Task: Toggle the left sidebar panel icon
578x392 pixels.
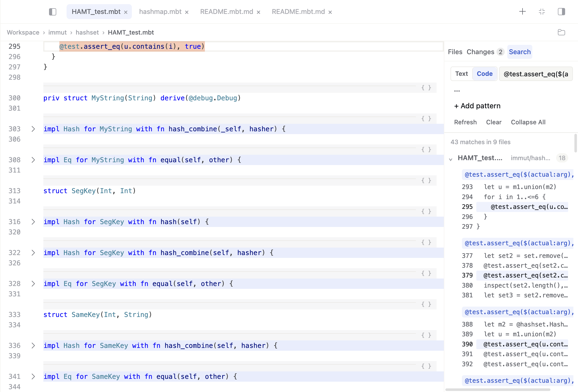Action: coord(53,12)
